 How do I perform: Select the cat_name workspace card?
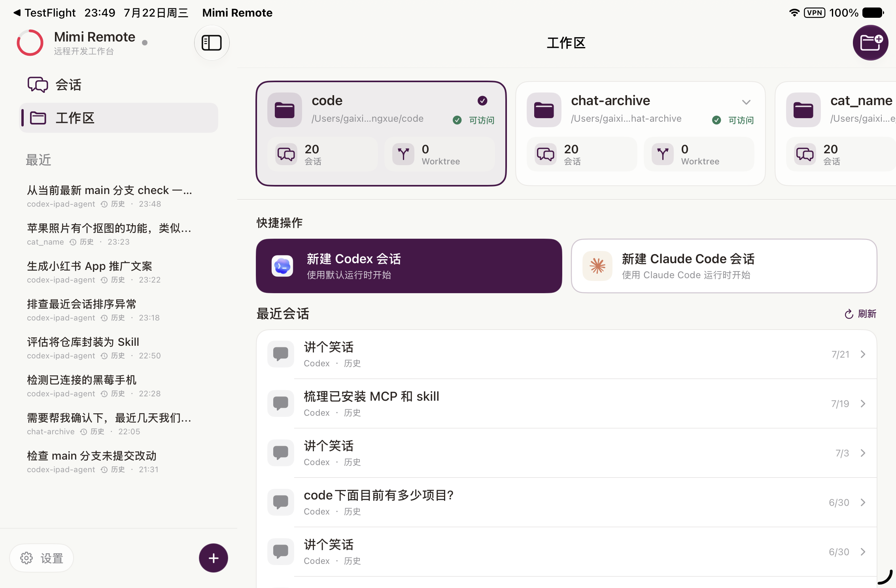pyautogui.click(x=836, y=134)
